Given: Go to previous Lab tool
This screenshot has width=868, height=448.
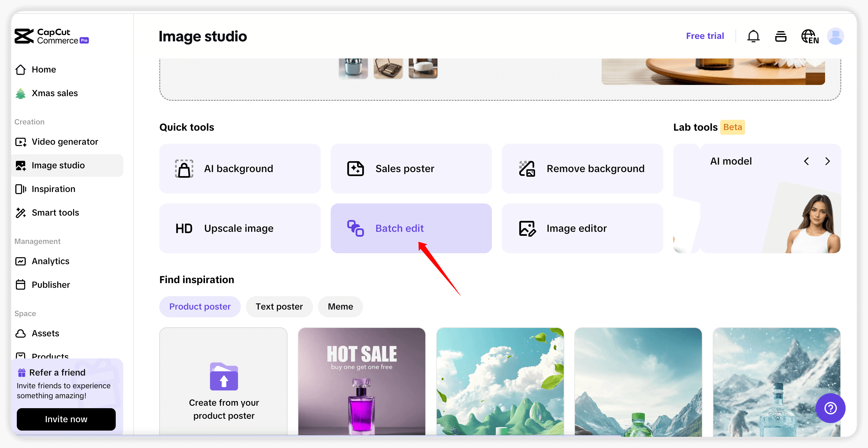Looking at the screenshot, I should tap(806, 161).
